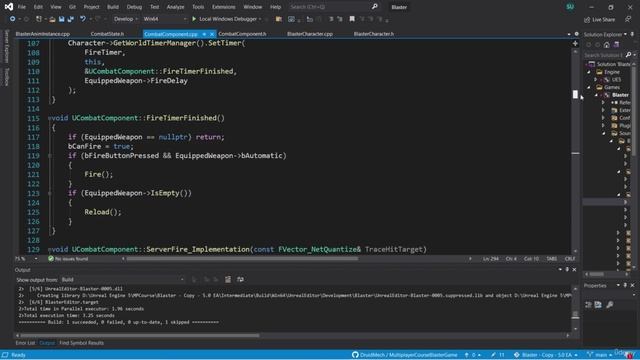Save all files in toolbar
The width and height of the screenshot is (640, 360).
[x=70, y=19]
